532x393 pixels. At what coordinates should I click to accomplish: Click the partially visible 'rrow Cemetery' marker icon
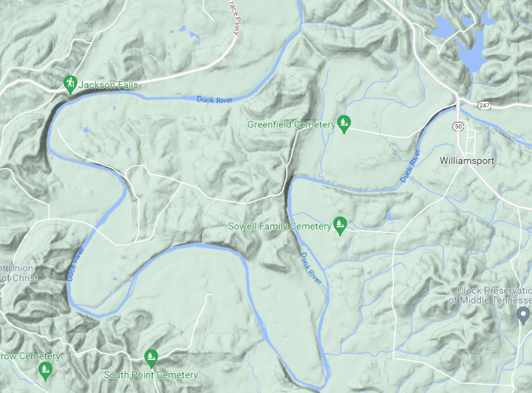45,371
